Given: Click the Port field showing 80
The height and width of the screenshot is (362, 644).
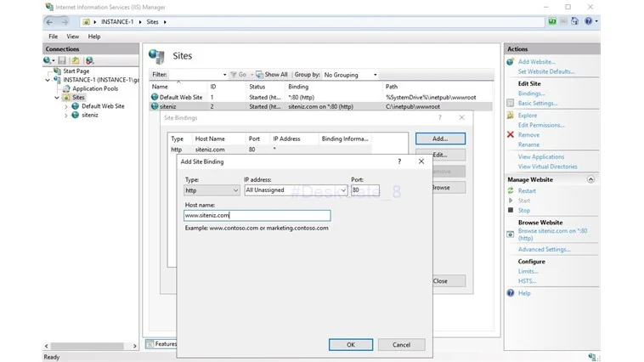Looking at the screenshot, I should [365, 189].
